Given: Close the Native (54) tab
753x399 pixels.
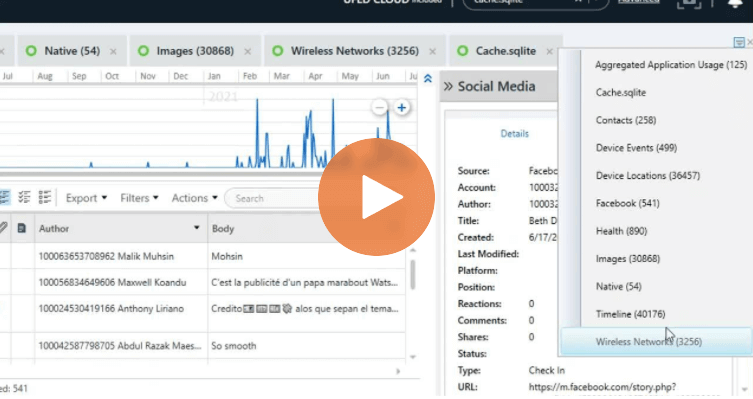Looking at the screenshot, I should (113, 51).
